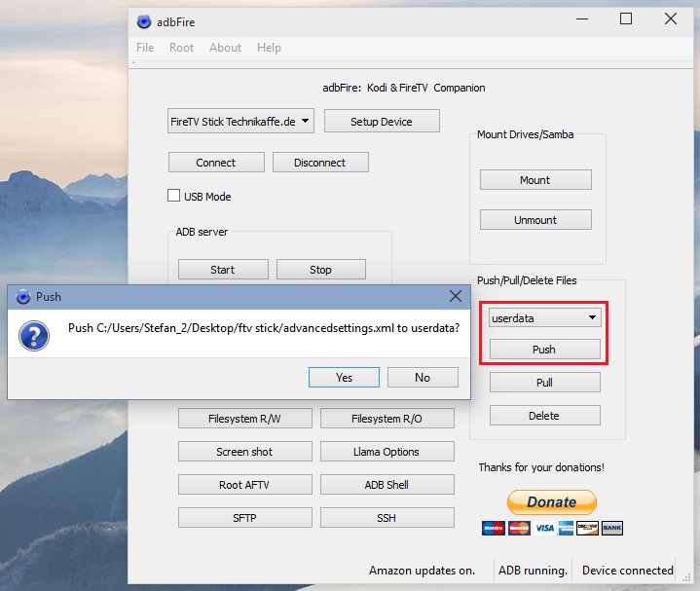Click the Disconnect button

[x=320, y=163]
